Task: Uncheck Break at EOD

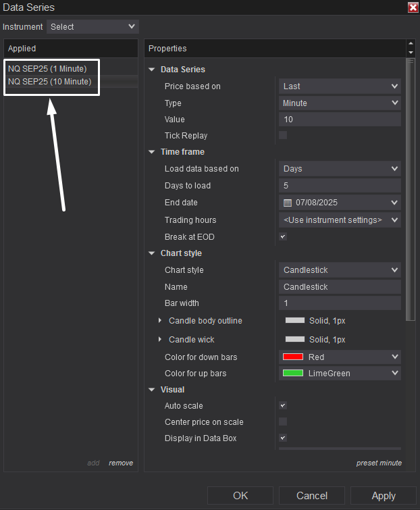Action: [x=283, y=236]
